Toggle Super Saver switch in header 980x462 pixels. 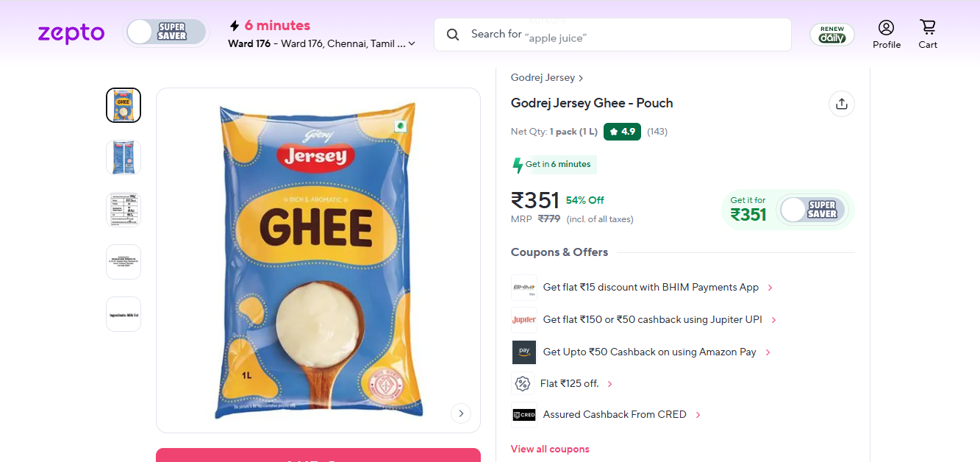click(166, 32)
